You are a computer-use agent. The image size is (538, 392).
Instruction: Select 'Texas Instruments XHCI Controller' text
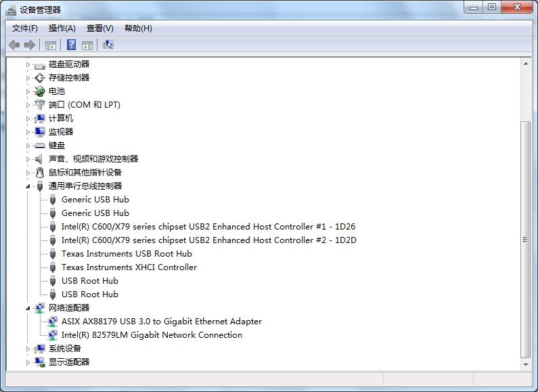click(x=129, y=267)
